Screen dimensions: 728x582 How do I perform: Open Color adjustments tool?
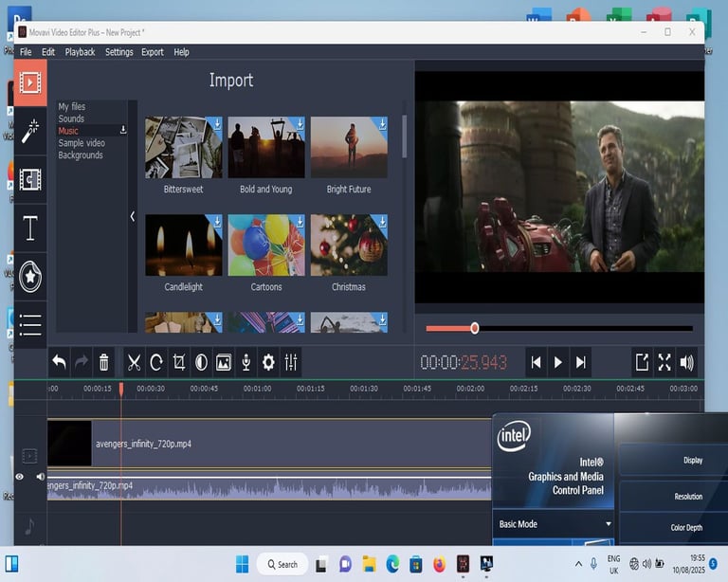pyautogui.click(x=201, y=362)
